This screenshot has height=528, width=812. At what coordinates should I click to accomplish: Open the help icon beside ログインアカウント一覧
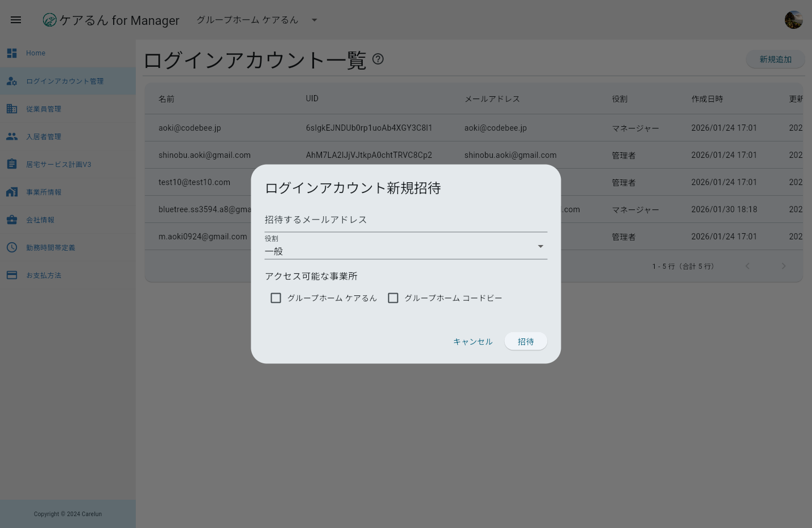378,59
